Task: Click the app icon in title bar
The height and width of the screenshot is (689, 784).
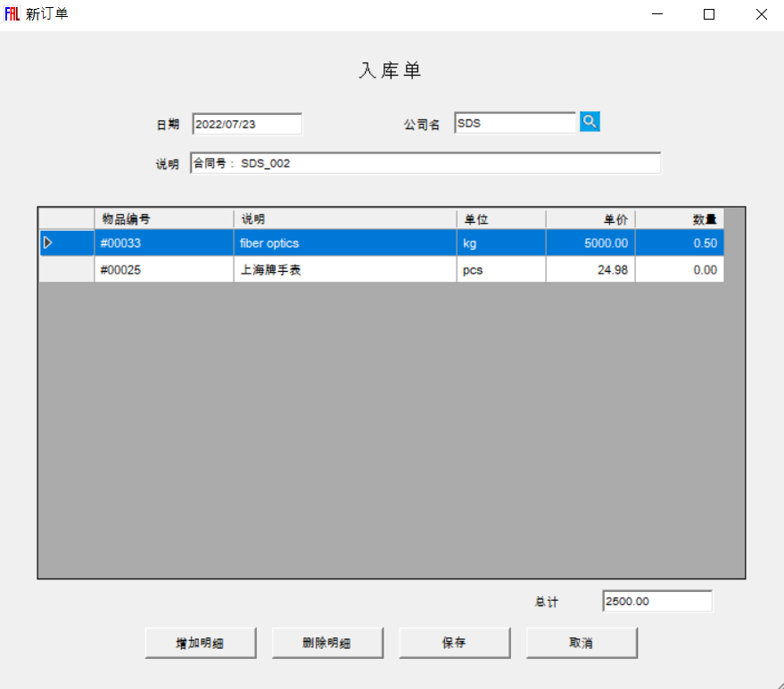Action: (12, 13)
